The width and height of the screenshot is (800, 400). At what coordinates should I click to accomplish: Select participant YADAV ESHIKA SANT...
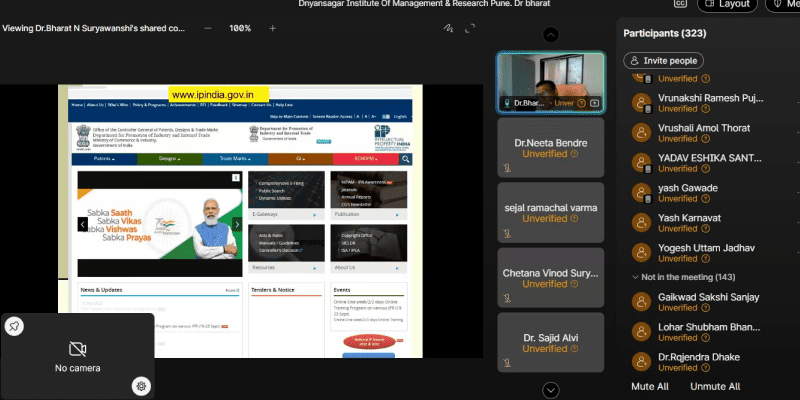coord(711,163)
